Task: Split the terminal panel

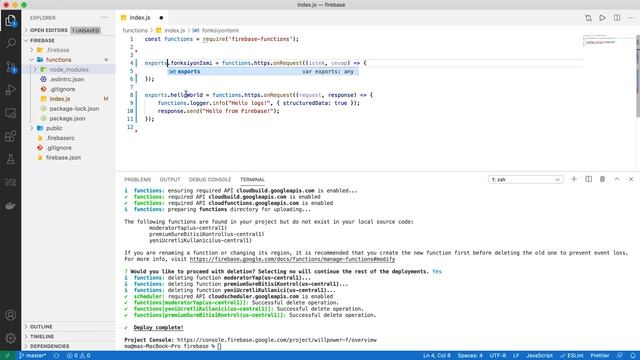Action: tap(588, 179)
